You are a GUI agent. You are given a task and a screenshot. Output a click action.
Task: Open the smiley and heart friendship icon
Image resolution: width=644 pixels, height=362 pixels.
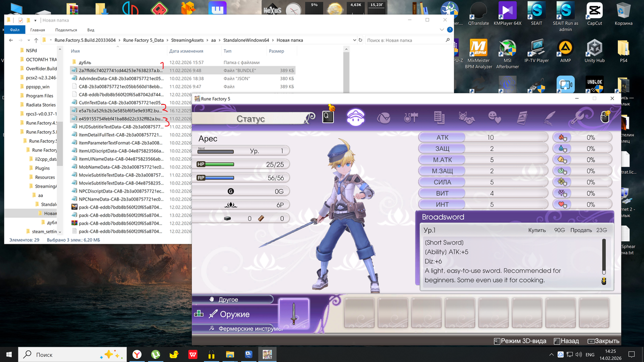coord(495,118)
